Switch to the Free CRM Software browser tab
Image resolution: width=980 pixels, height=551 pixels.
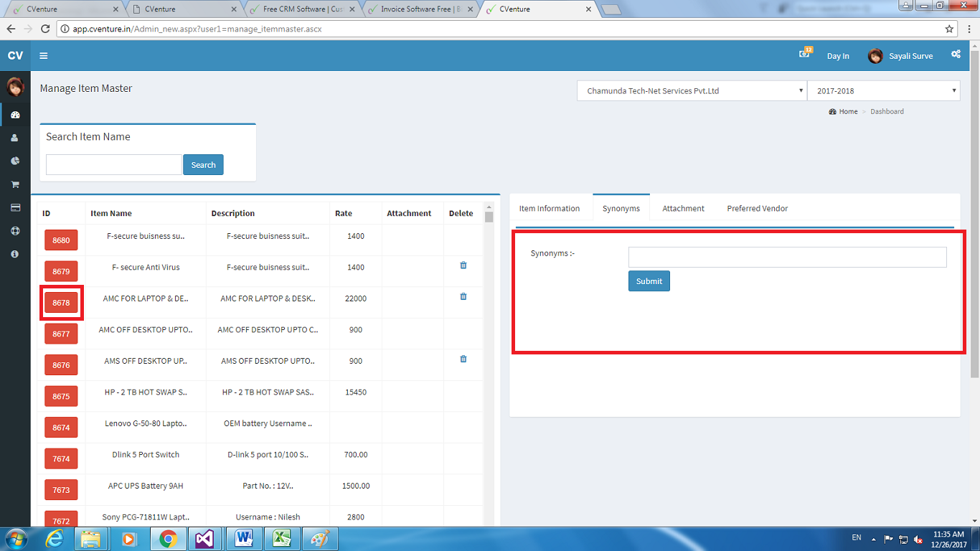point(303,9)
